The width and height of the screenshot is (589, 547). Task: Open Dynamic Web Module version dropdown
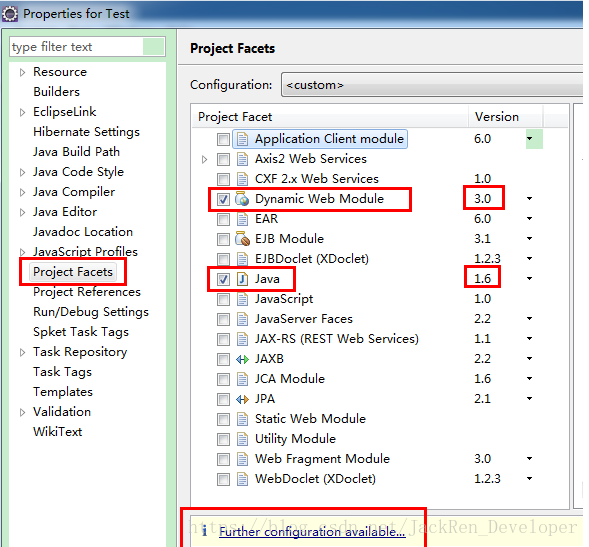(529, 198)
